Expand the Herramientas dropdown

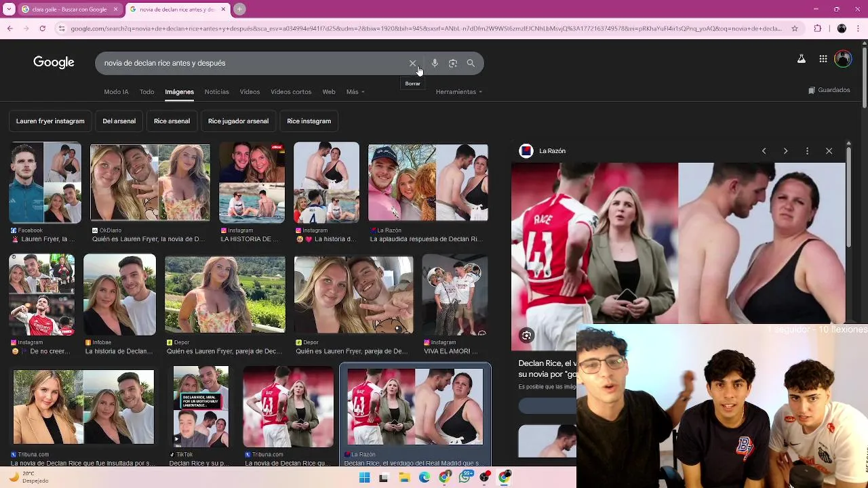459,92
